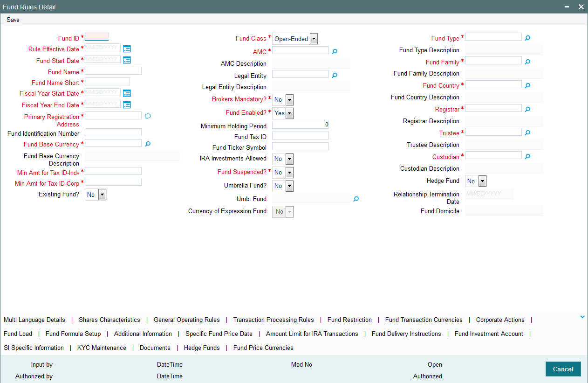This screenshot has width=588, height=383.
Task: Click Min Amt for Tax ID-Corp field
Action: pyautogui.click(x=113, y=182)
